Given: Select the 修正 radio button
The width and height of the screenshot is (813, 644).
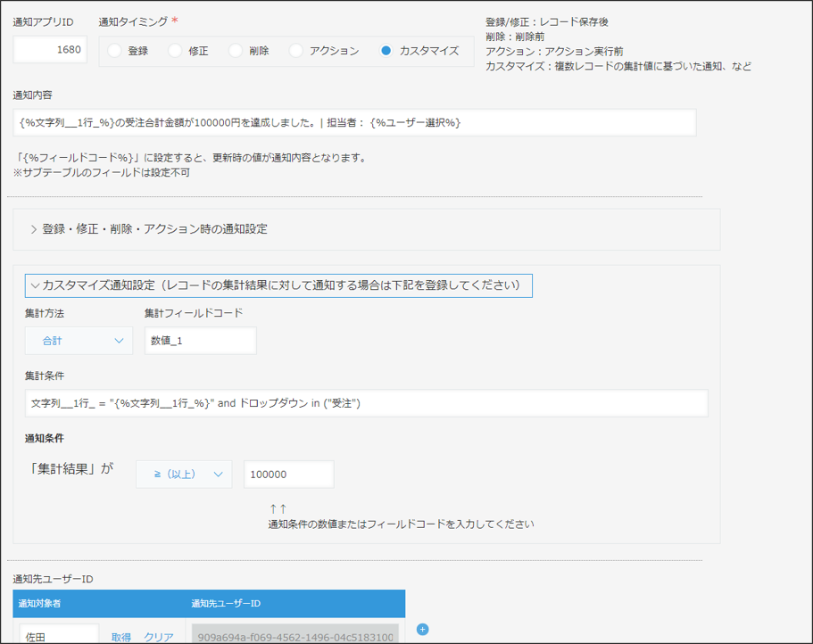Looking at the screenshot, I should click(x=175, y=51).
